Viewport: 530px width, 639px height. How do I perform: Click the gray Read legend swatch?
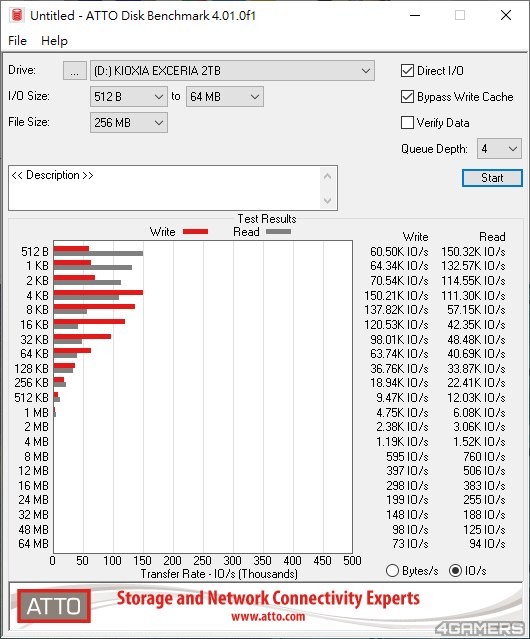278,231
